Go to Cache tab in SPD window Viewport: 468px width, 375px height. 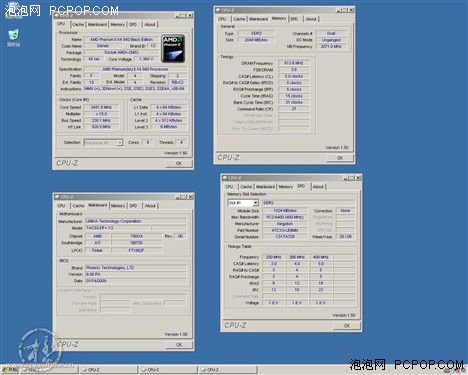246,187
